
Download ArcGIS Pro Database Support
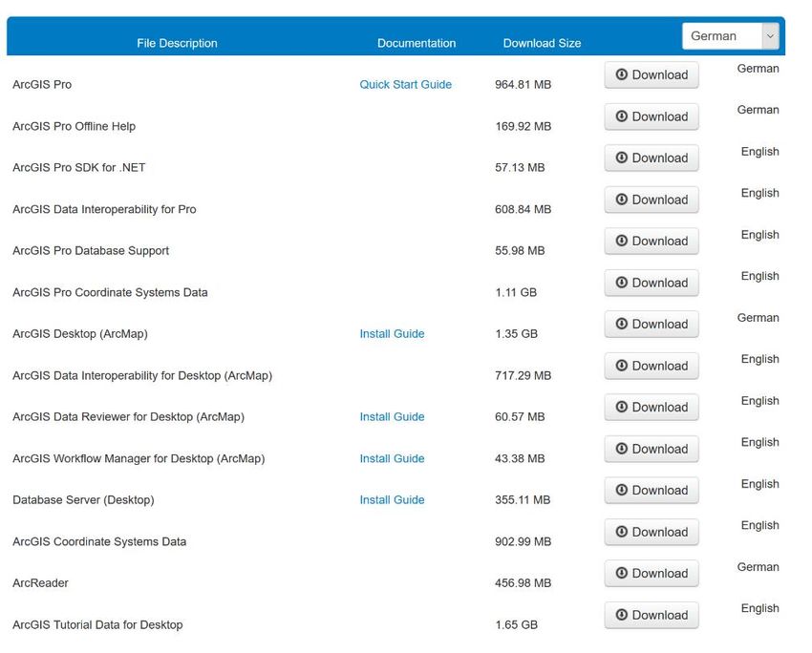[652, 242]
